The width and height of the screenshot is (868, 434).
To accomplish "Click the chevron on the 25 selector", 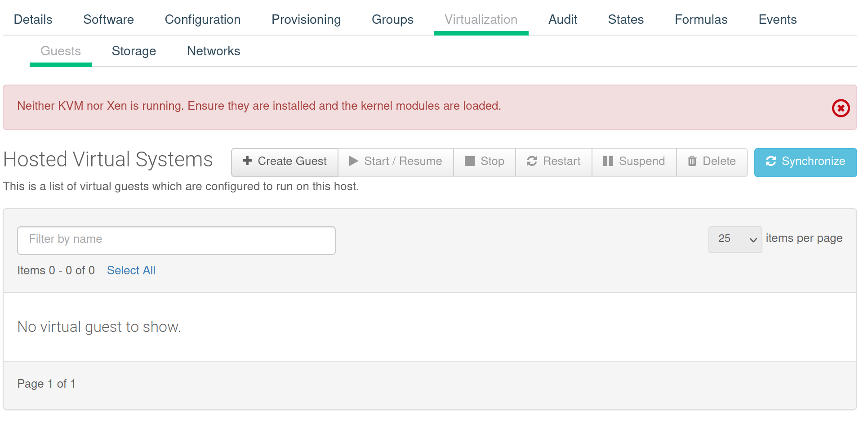I will coord(753,240).
